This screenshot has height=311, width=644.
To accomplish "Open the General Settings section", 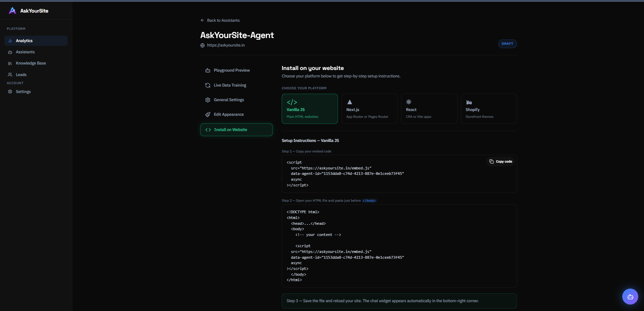I will click(228, 100).
